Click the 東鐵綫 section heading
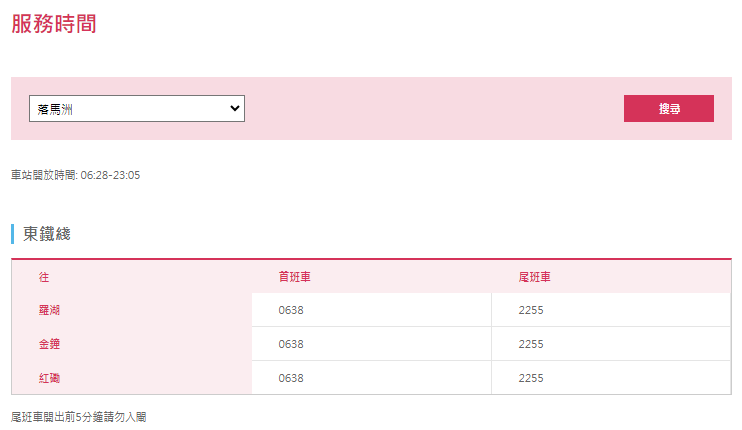 (47, 234)
